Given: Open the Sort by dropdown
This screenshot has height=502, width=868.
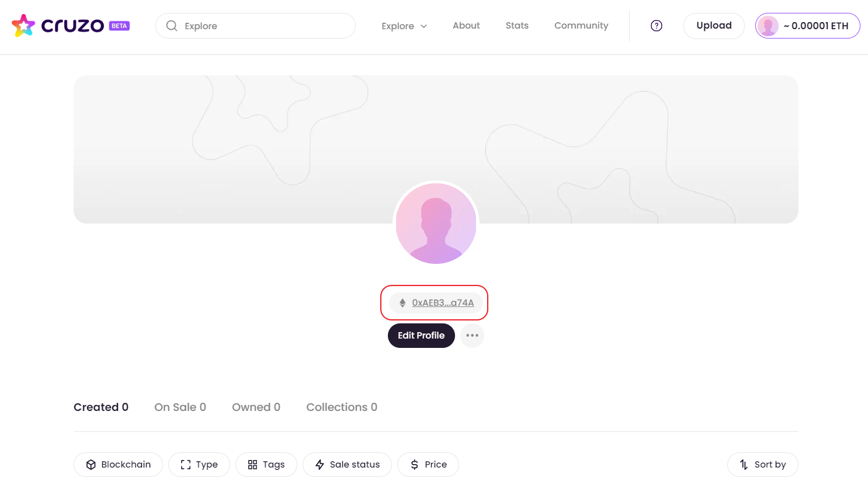Looking at the screenshot, I should click(x=762, y=465).
